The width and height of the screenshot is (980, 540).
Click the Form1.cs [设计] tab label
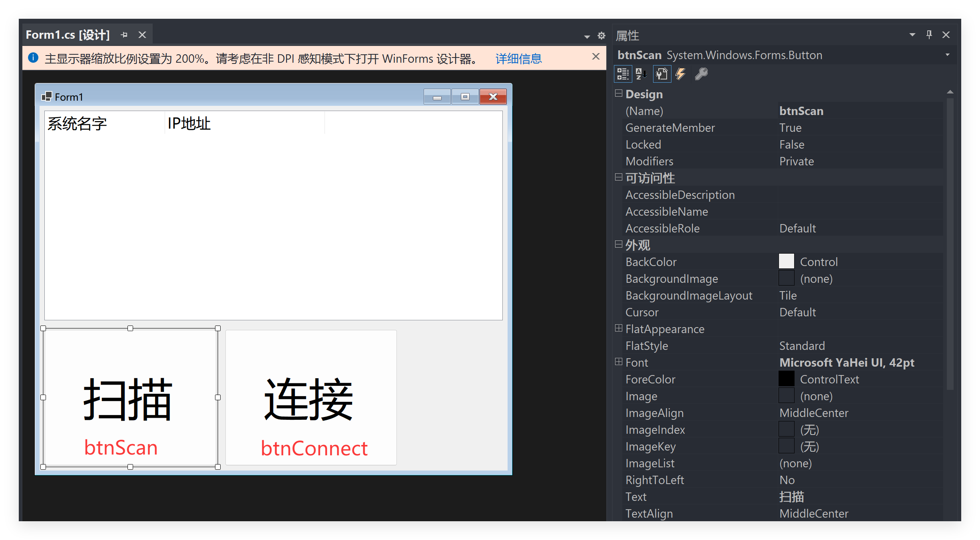click(x=68, y=35)
